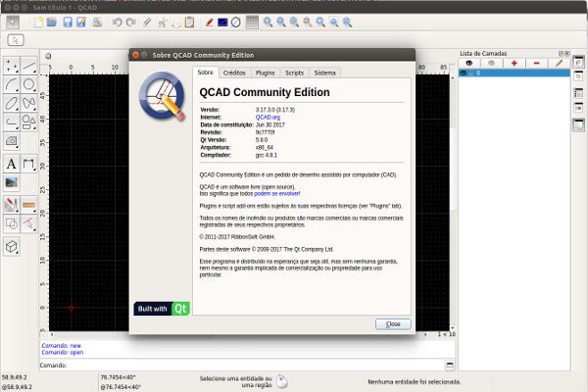Screen dimensions: 588x392
Task: Switch to the Plugins tab
Action: point(266,73)
